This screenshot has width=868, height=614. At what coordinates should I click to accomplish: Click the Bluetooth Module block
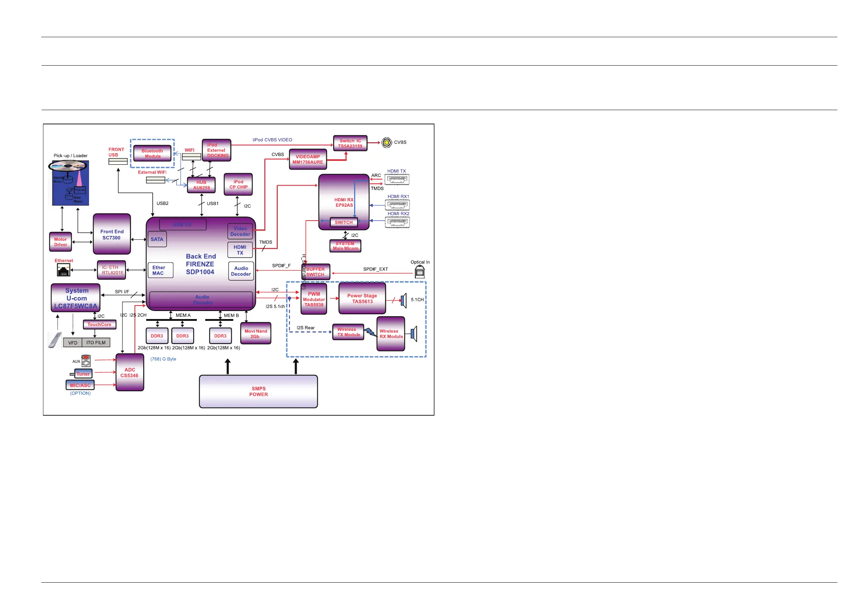coord(152,153)
